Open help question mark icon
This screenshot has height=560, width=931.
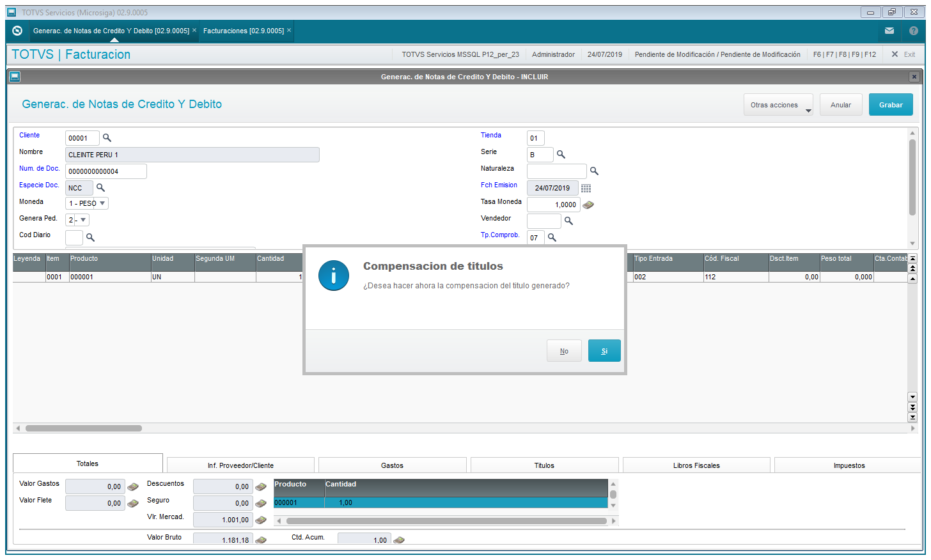click(x=914, y=31)
